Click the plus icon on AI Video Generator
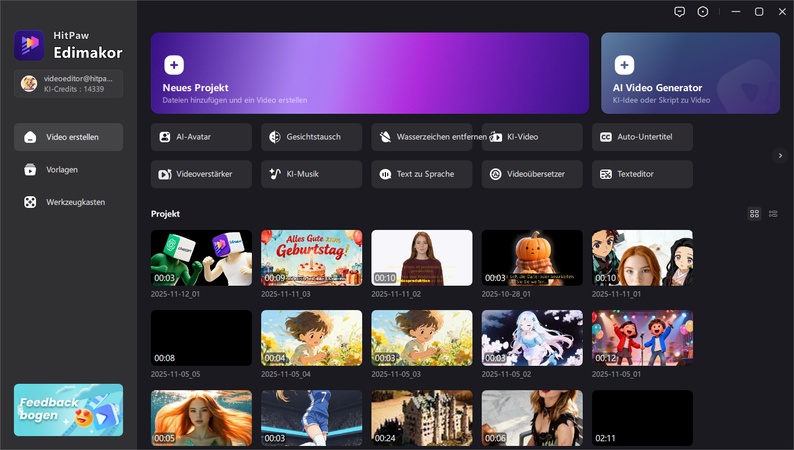Screen dimensions: 794x450 pos(624,65)
